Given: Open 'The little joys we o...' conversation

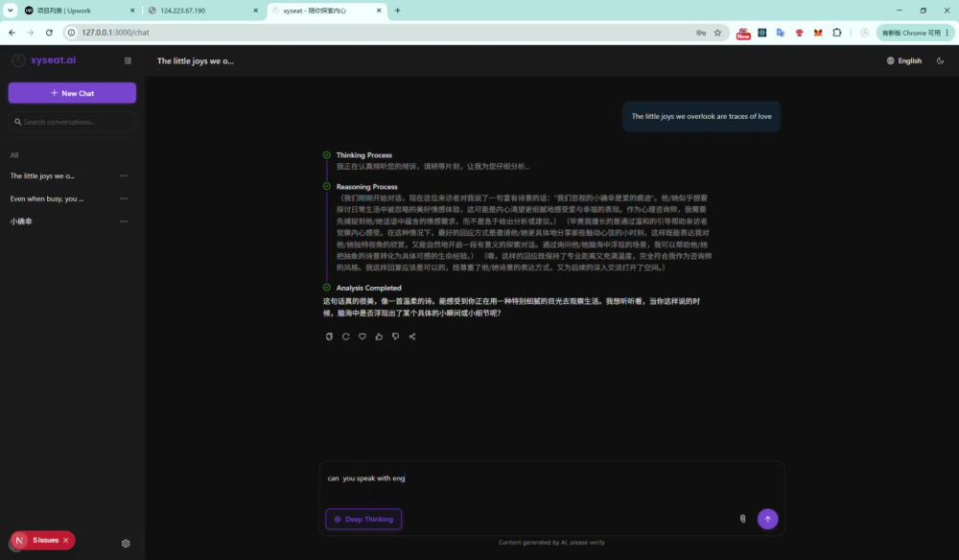Looking at the screenshot, I should coord(42,175).
